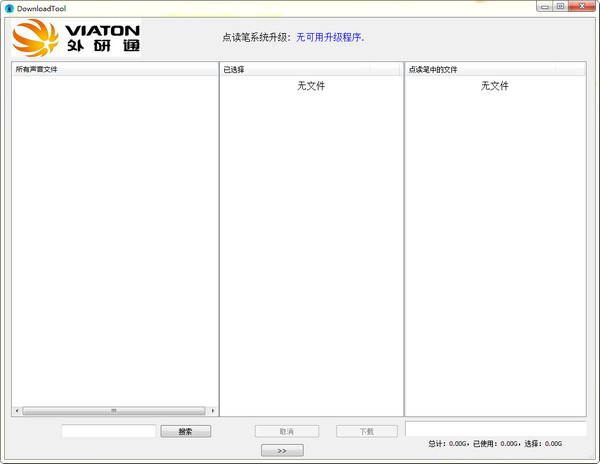Screen dimensions: 600x464
Task: Click the right arrow of the horizontal scrollbar
Action: [x=213, y=411]
